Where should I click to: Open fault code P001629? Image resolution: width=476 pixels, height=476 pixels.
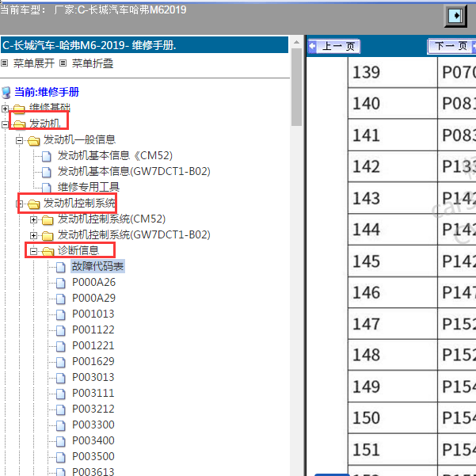click(93, 361)
